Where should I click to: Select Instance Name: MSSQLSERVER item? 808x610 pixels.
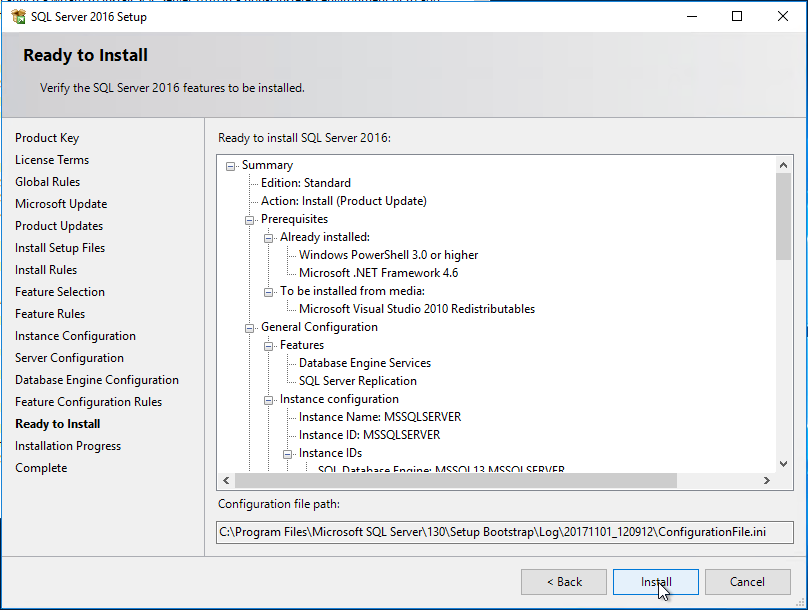(380, 417)
